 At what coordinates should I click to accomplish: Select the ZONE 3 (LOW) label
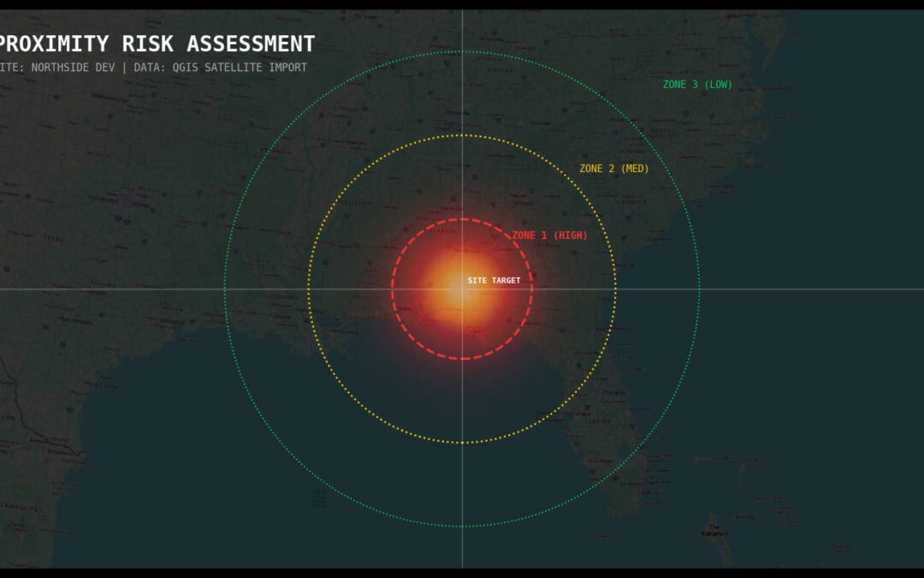tap(697, 85)
